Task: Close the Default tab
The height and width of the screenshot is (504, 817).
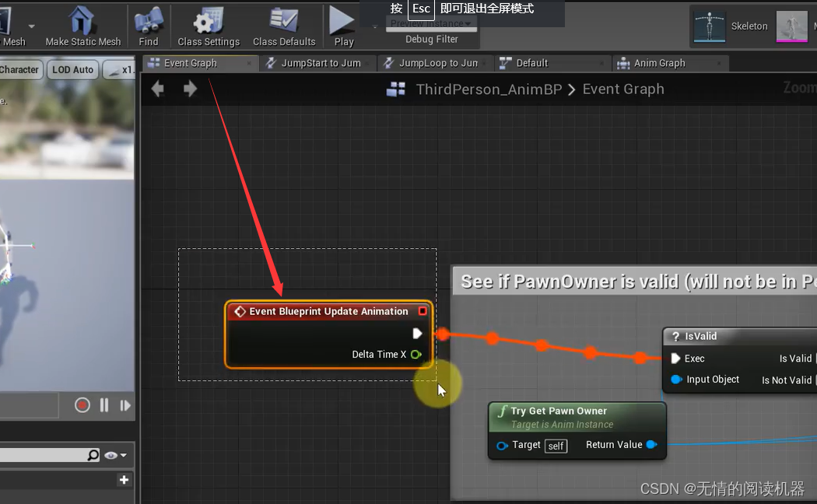Action: click(601, 64)
